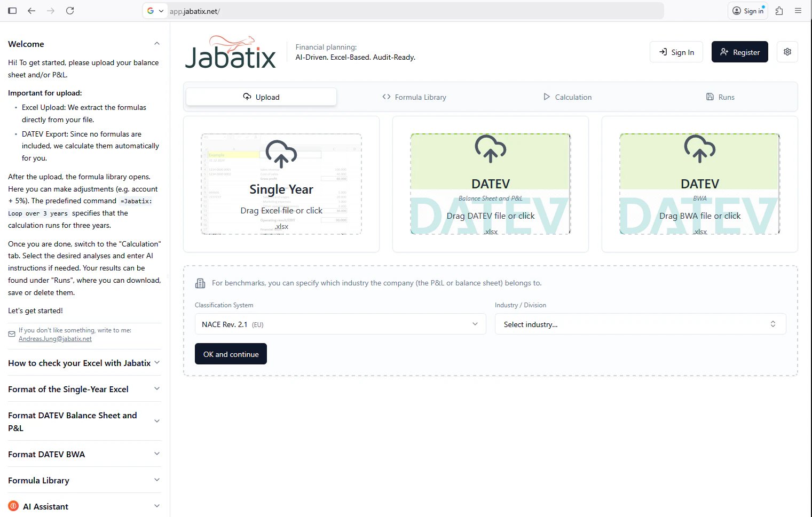
Task: Open the Select industry dropdown
Action: pos(640,324)
